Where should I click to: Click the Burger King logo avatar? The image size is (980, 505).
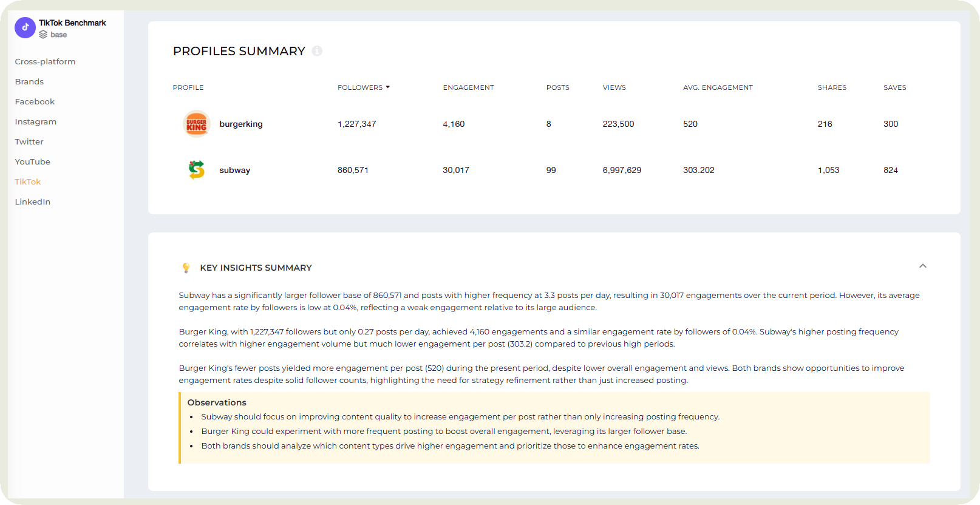coord(196,124)
